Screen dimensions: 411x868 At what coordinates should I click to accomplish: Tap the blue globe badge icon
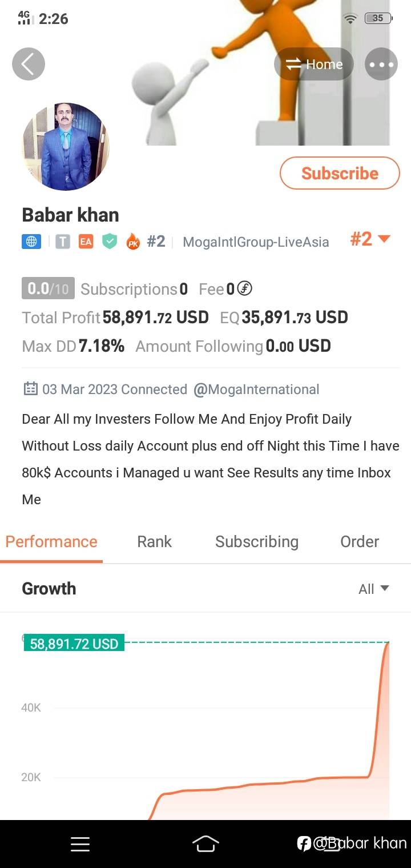31,242
